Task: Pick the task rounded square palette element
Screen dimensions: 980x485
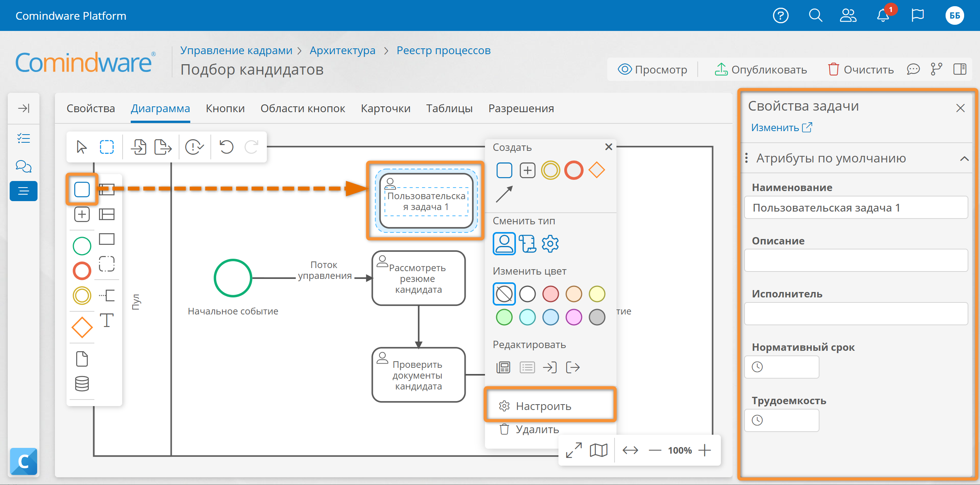Action: point(82,190)
